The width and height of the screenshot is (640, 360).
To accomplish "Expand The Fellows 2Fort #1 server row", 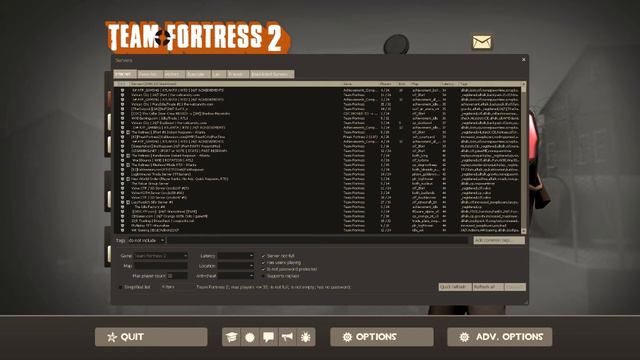I will click(x=128, y=132).
